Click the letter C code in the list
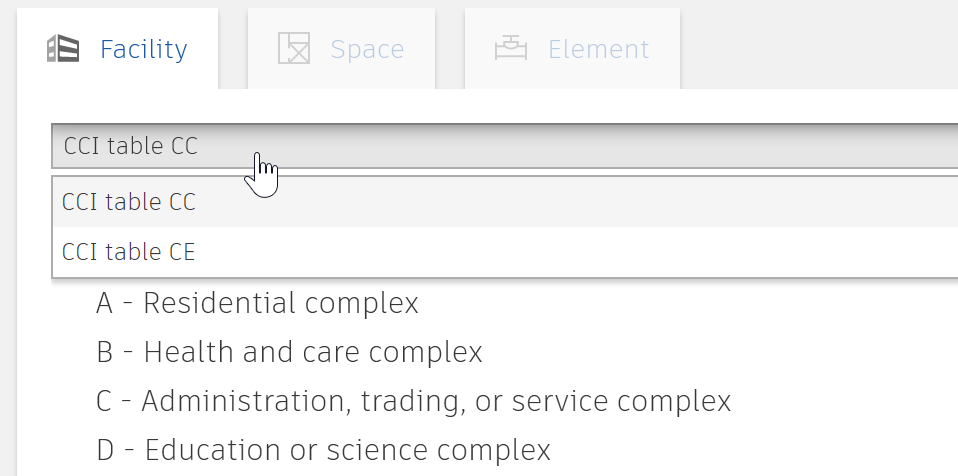Screen dimensions: 958x476 point(104,401)
